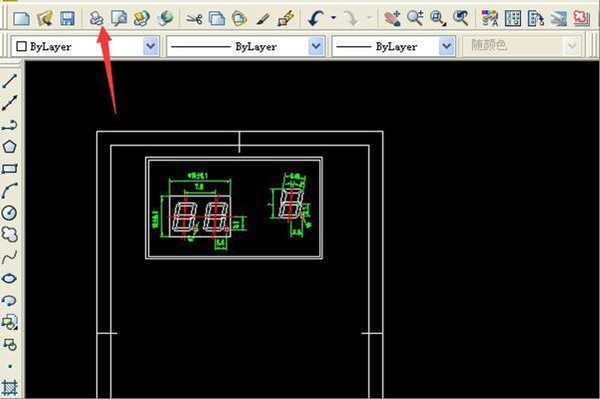Save the drawing with floppy disk icon

click(67, 18)
